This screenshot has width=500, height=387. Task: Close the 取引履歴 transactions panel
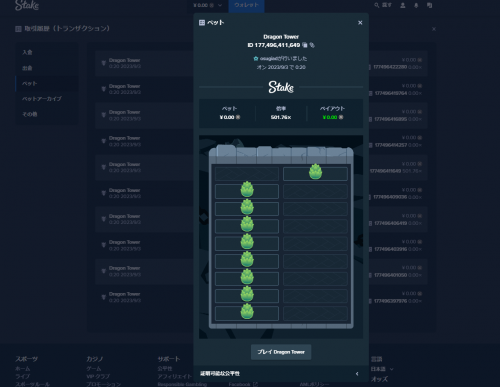(434, 29)
